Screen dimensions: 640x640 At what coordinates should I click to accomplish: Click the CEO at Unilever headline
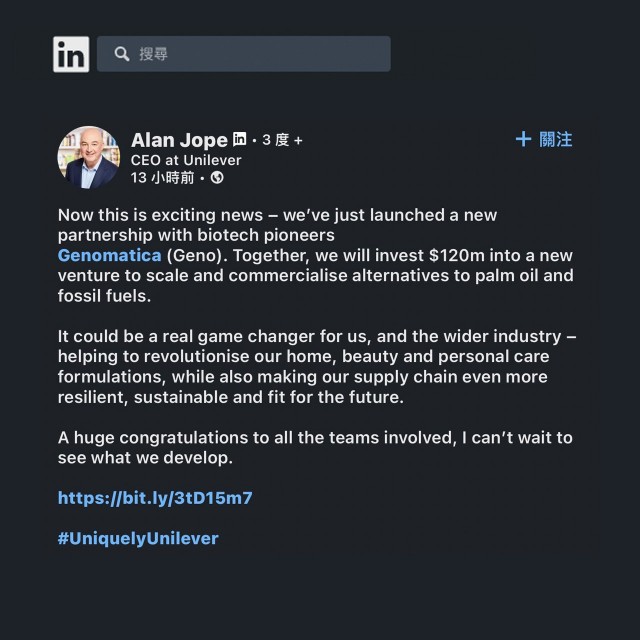[186, 160]
